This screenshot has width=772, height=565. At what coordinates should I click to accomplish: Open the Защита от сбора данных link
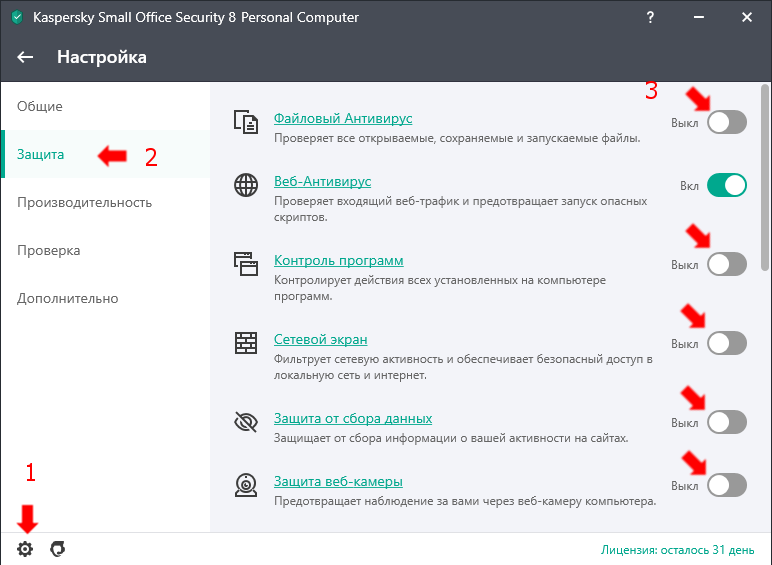click(353, 418)
